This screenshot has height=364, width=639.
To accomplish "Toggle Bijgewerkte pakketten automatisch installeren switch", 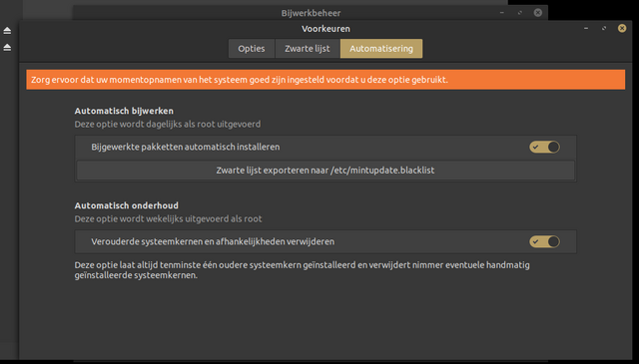I will tap(544, 147).
